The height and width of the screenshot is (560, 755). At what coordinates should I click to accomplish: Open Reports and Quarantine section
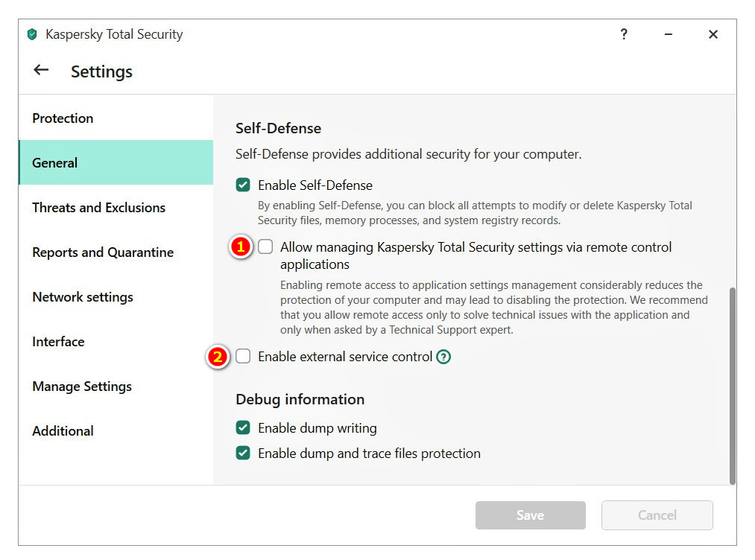tap(116, 252)
